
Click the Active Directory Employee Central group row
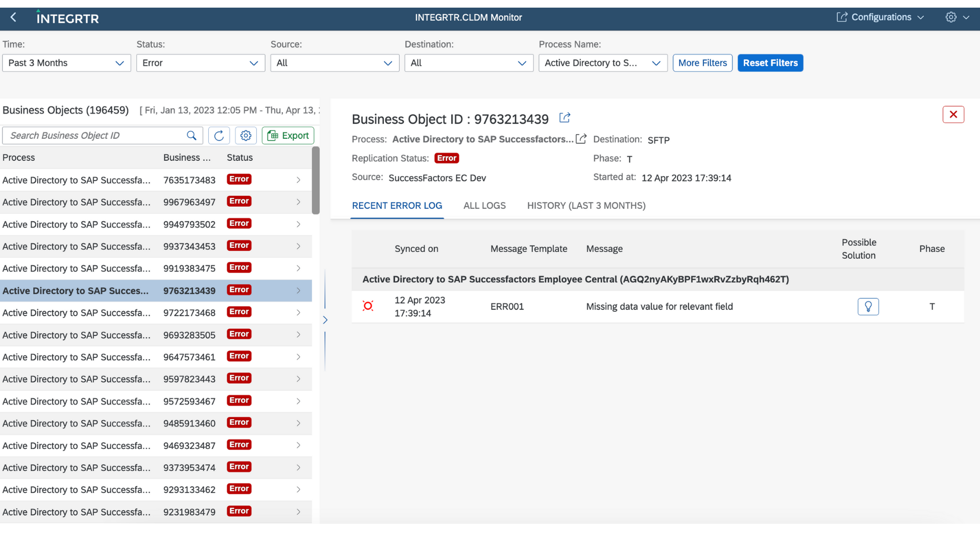click(x=658, y=280)
